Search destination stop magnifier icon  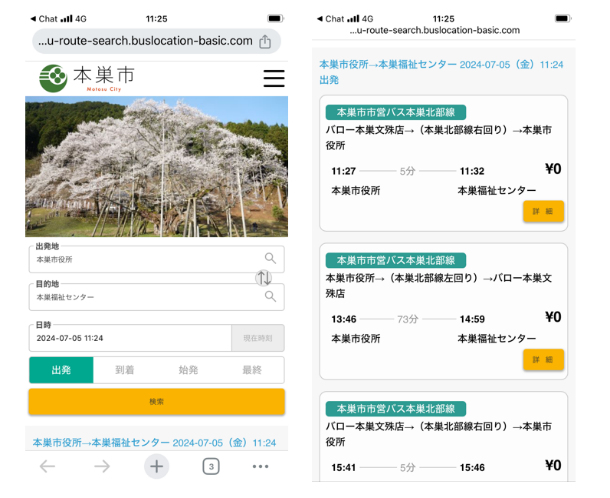(270, 296)
